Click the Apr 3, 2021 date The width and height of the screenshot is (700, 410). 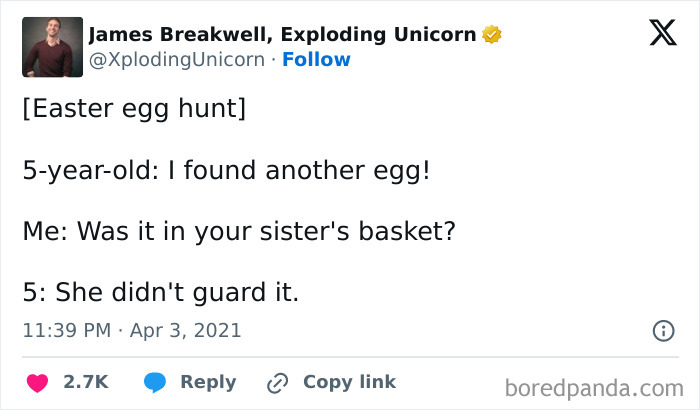[184, 330]
